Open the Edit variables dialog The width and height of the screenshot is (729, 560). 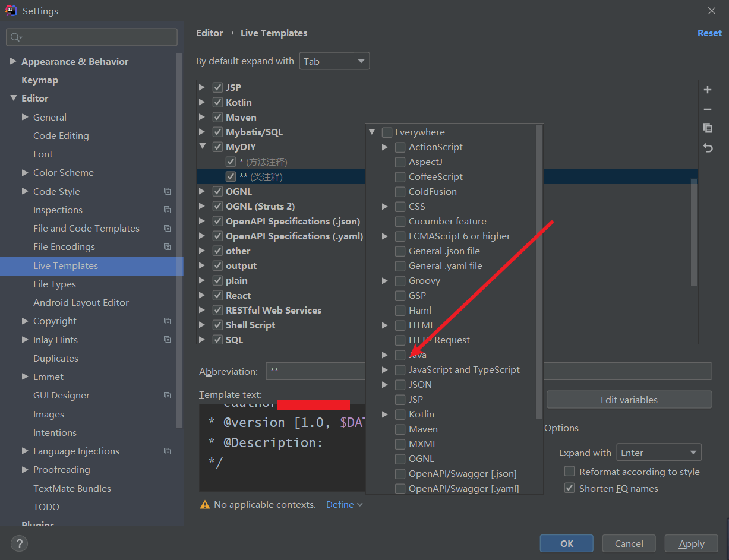pos(629,400)
